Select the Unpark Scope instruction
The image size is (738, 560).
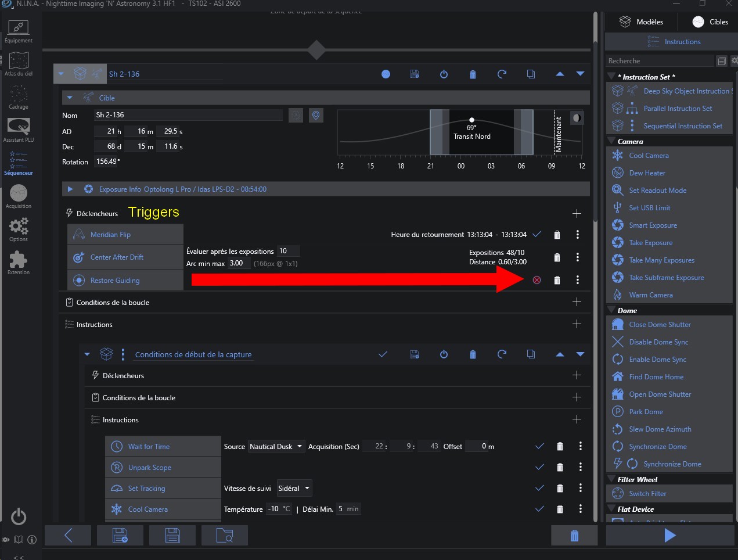tap(163, 468)
